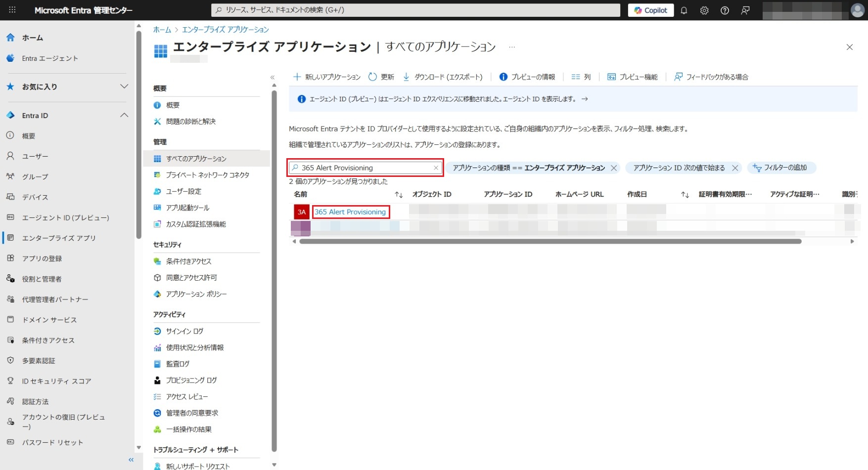Open the feedback icon in top bar

[x=745, y=10]
